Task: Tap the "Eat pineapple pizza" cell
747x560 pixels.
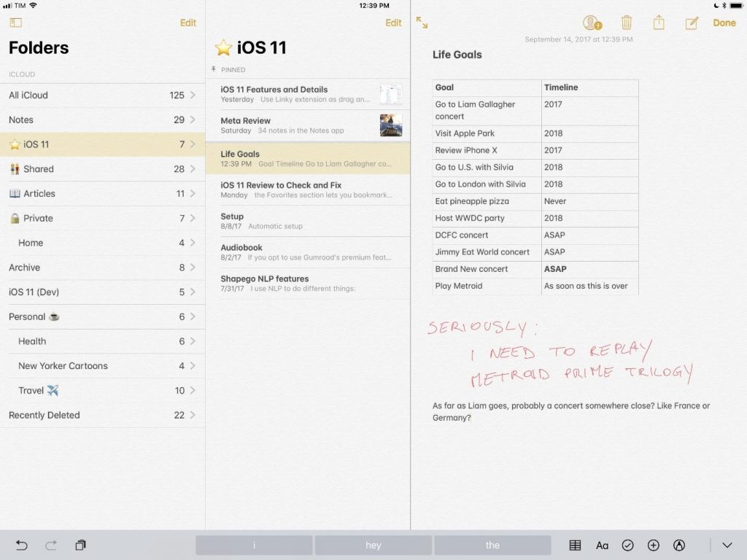Action: (487, 201)
